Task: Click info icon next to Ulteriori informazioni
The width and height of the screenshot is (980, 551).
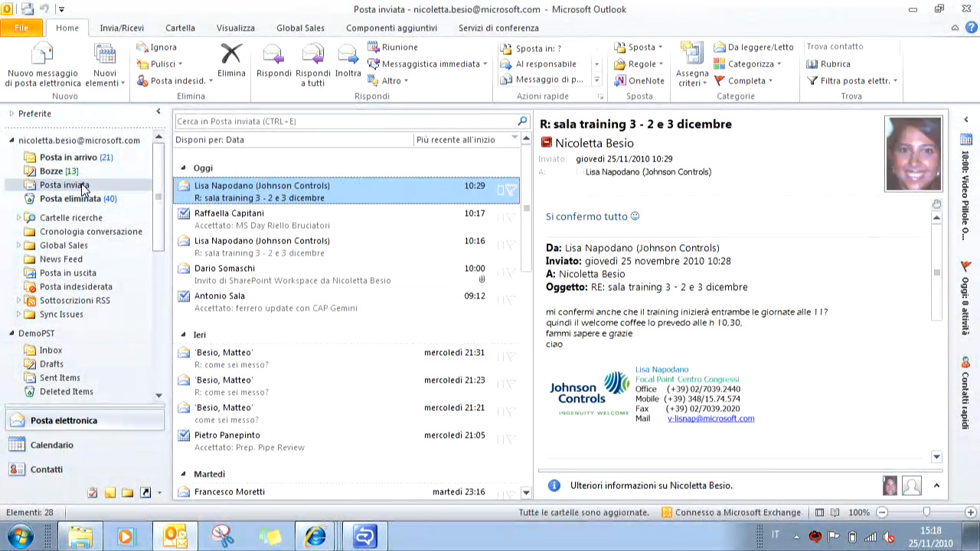Action: pyautogui.click(x=554, y=485)
